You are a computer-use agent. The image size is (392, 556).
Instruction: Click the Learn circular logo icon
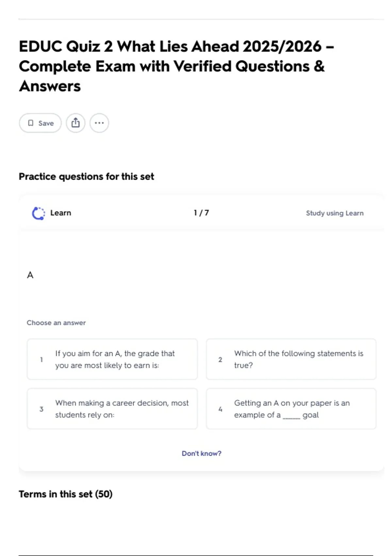39,213
